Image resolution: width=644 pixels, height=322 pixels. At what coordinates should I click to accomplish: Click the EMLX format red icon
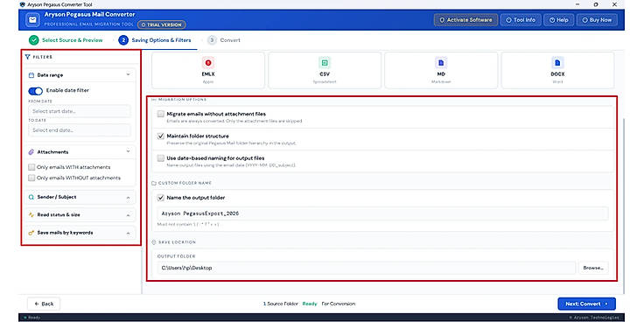point(208,63)
